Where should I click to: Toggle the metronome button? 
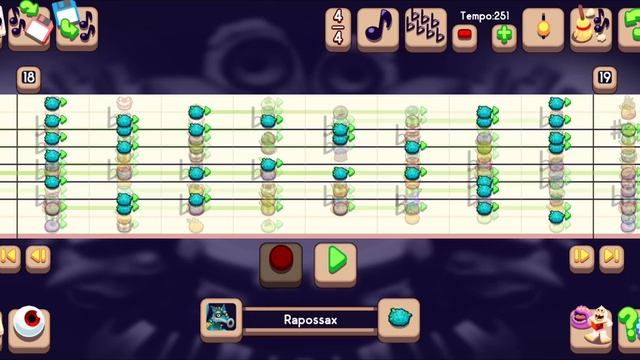tap(543, 29)
